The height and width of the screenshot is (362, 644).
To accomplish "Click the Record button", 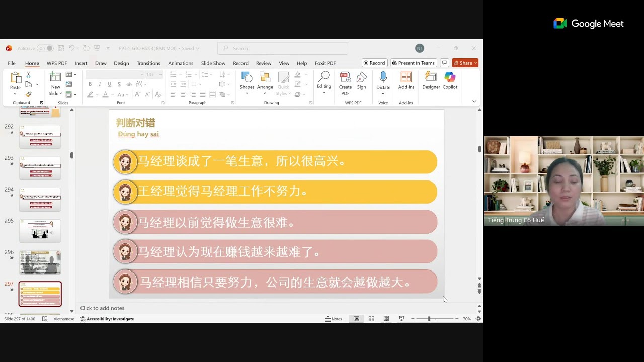I will pos(374,63).
